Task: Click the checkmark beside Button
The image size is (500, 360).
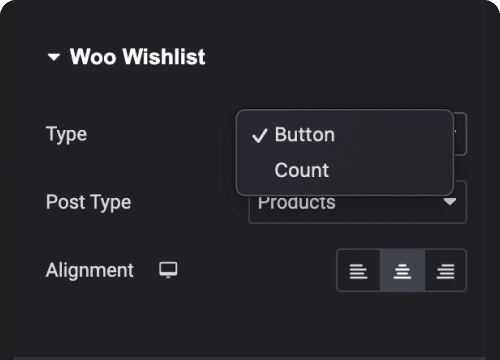Action: pyautogui.click(x=260, y=135)
